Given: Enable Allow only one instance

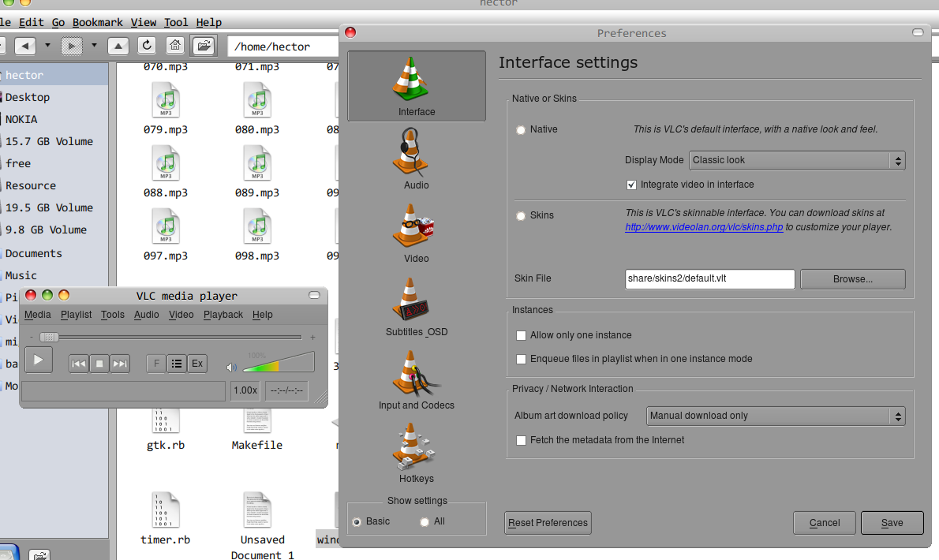Looking at the screenshot, I should click(521, 336).
